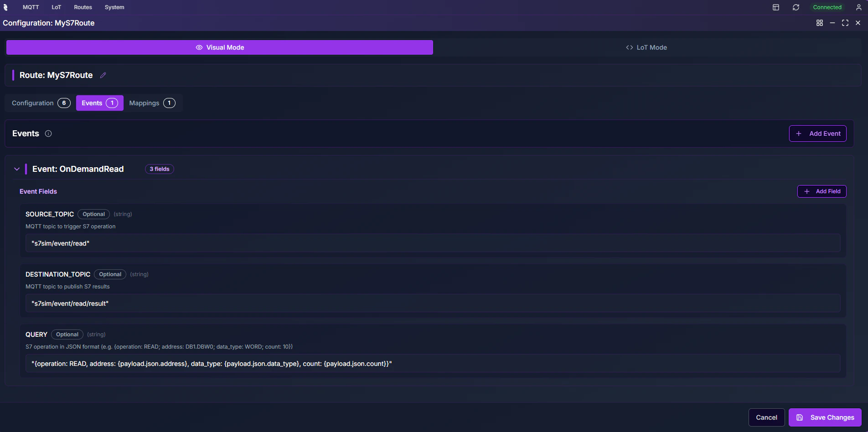Toggle the panel layout icon in top bar
The image size is (868, 432).
pos(776,7)
